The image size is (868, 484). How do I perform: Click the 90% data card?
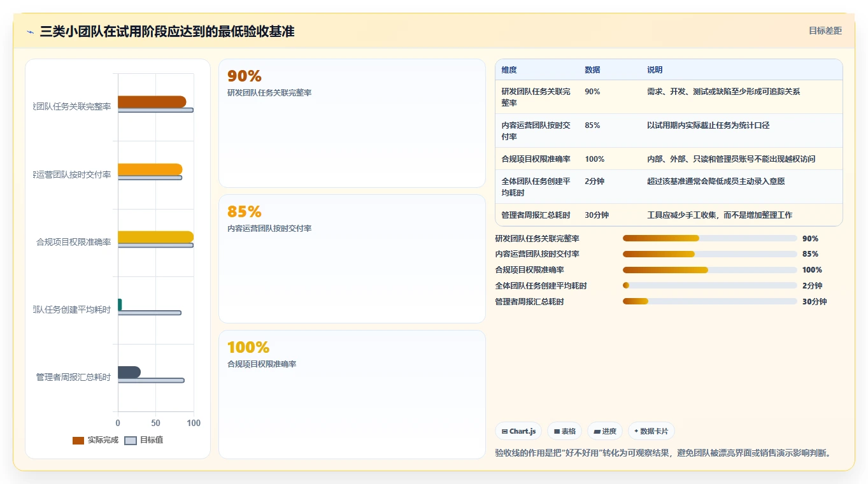tap(352, 123)
